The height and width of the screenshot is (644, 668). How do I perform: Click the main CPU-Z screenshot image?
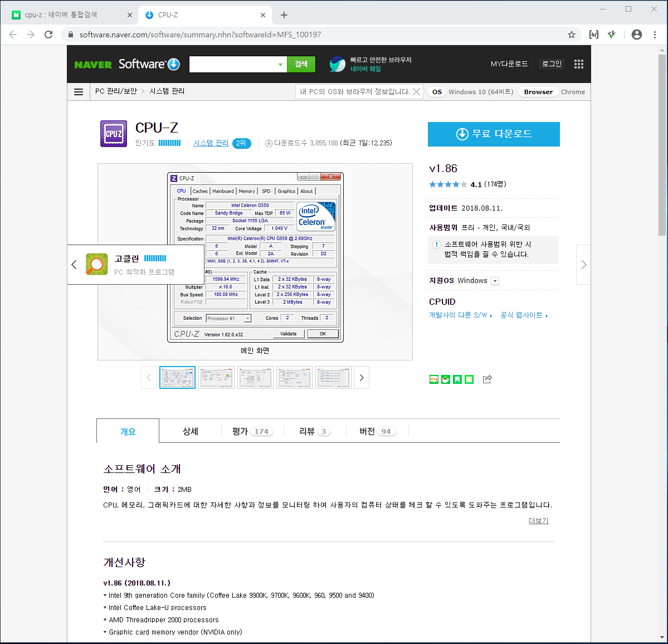click(x=255, y=257)
